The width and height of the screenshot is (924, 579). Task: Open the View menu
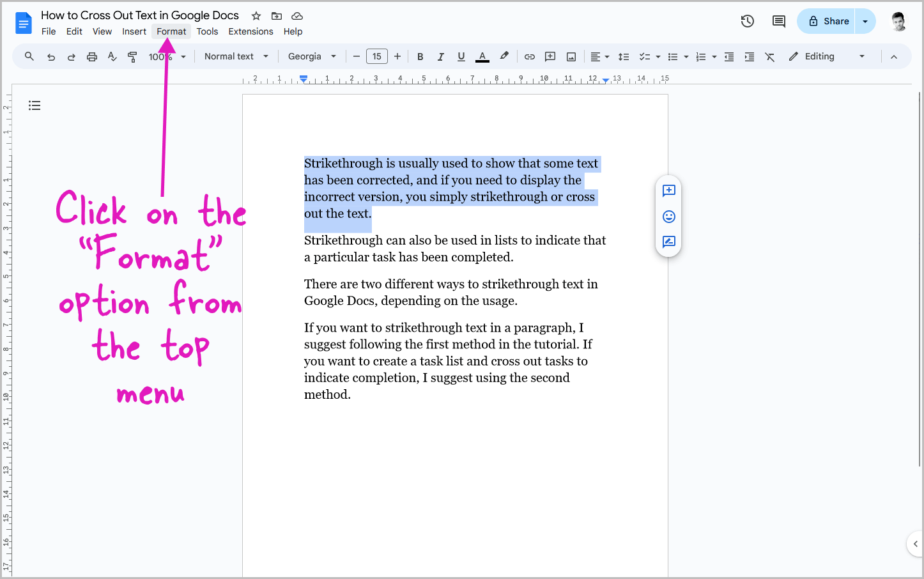tap(102, 31)
